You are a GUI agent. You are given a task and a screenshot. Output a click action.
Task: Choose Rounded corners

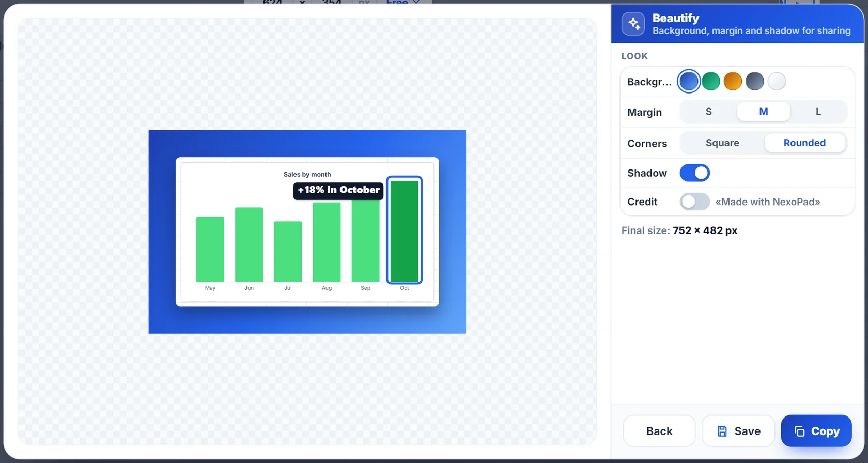point(804,143)
